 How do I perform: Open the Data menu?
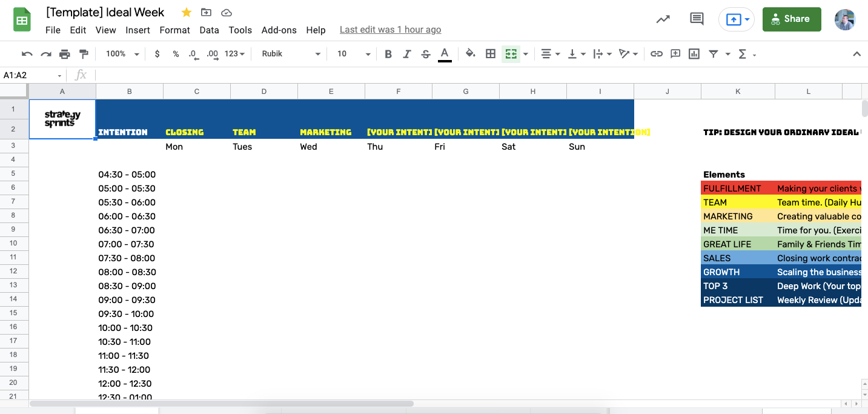tap(209, 30)
